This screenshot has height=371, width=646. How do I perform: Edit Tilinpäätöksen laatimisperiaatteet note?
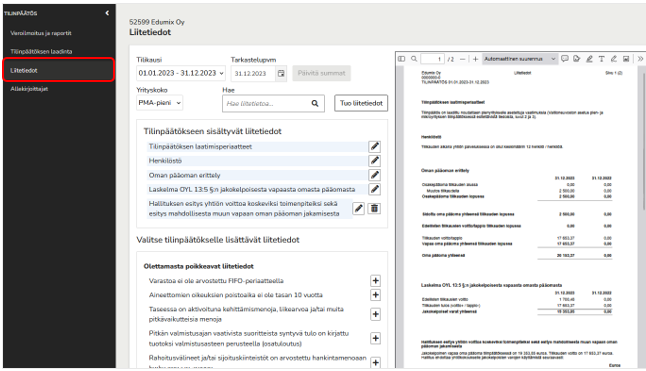[x=374, y=147]
